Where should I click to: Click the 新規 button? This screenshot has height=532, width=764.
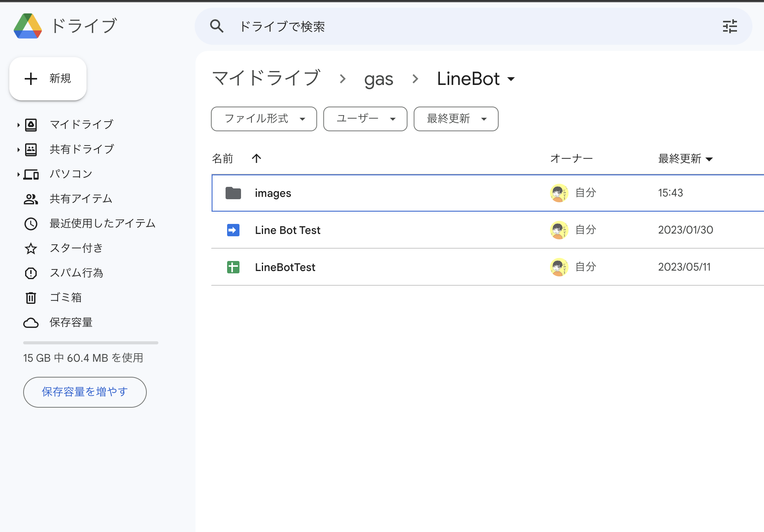pyautogui.click(x=48, y=79)
